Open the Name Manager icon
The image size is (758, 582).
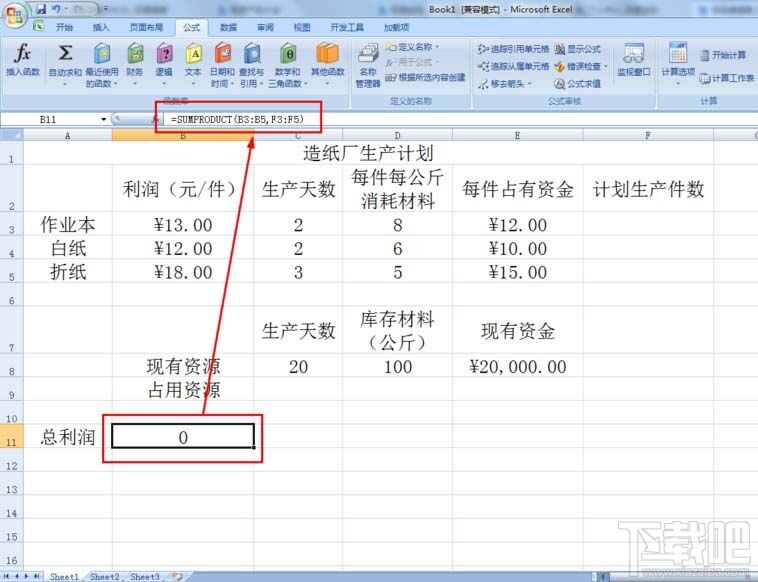(368, 53)
